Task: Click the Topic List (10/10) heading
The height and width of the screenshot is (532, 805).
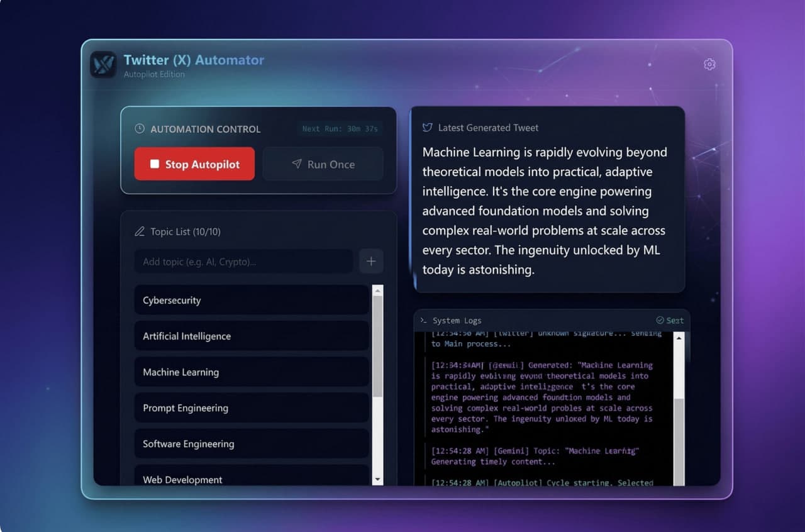Action: 186,231
